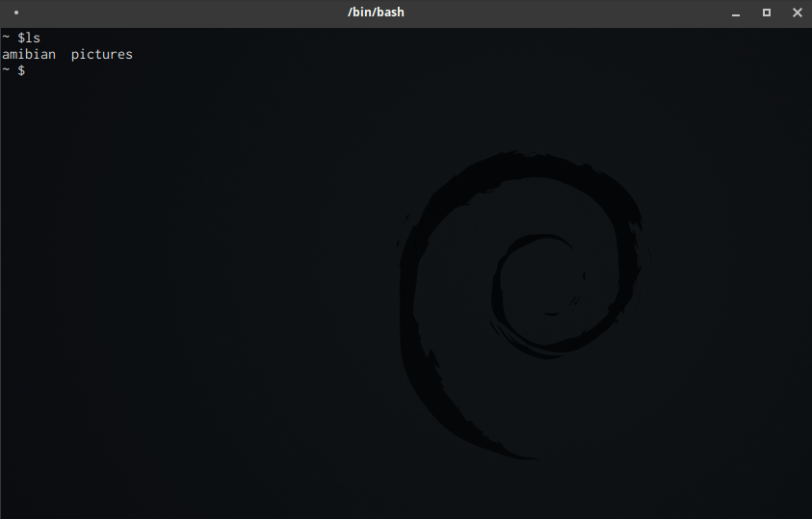812x519 pixels.
Task: Click the 'pictures' directory name in output
Action: [x=101, y=54]
